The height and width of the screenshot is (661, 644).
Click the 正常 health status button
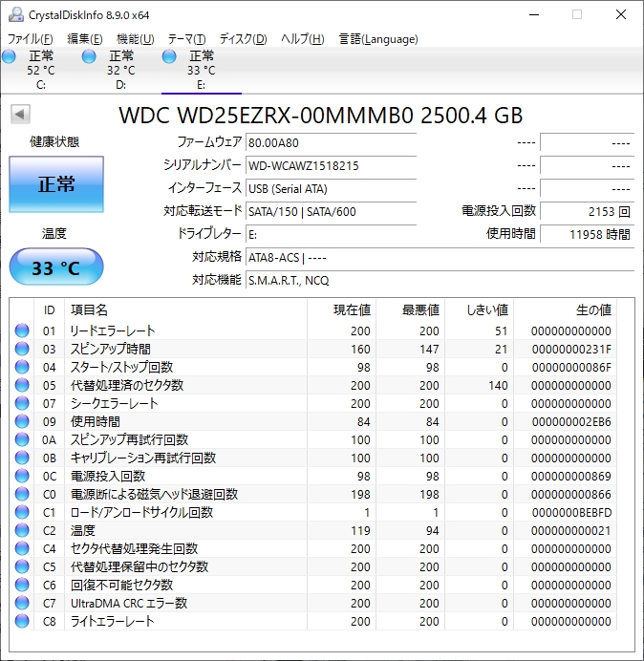[x=56, y=184]
